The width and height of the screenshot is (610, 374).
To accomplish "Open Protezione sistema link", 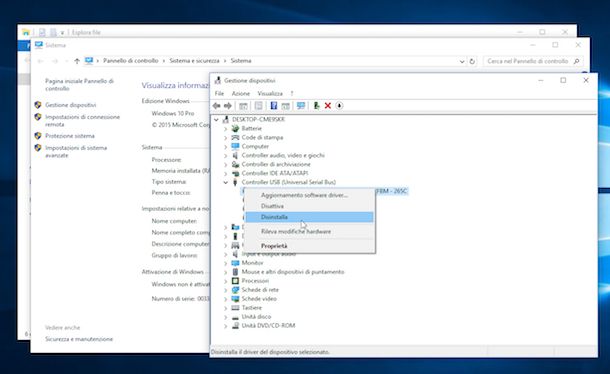I will [70, 136].
